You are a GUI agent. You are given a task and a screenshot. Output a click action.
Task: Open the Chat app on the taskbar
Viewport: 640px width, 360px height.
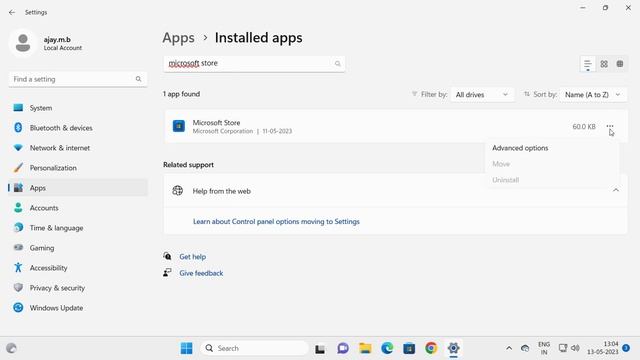pos(343,348)
